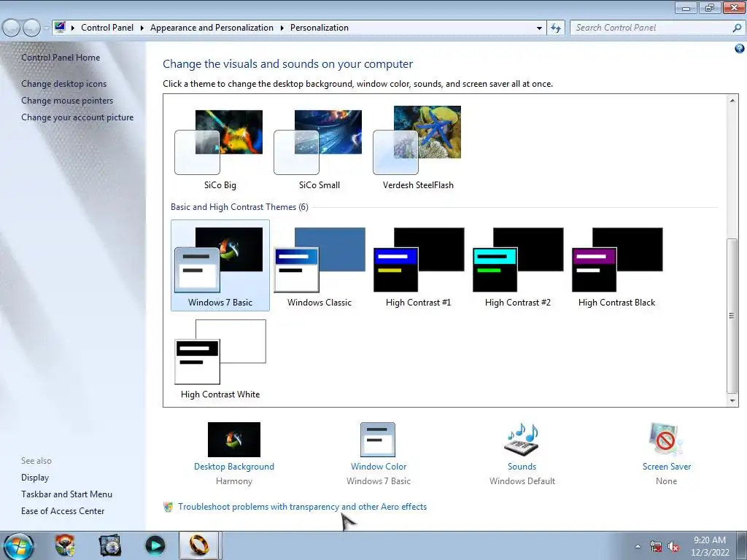Click Appearance and Personalization breadcrumb
The width and height of the screenshot is (747, 560).
pyautogui.click(x=212, y=28)
